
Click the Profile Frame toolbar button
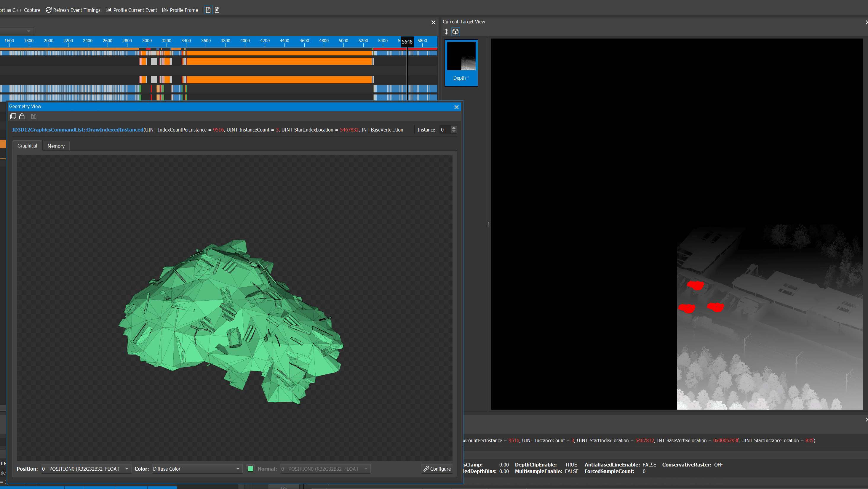point(180,10)
